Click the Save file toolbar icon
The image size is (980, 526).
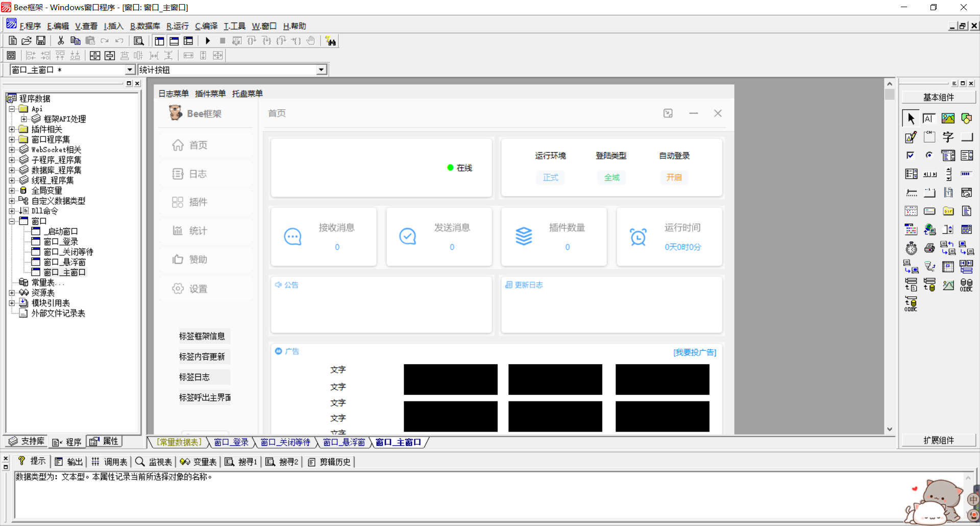point(41,41)
